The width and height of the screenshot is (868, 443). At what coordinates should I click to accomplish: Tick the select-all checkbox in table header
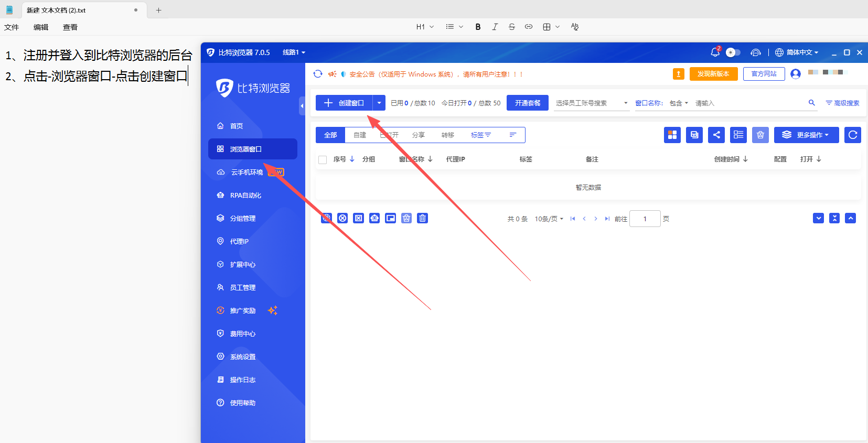pyautogui.click(x=323, y=159)
